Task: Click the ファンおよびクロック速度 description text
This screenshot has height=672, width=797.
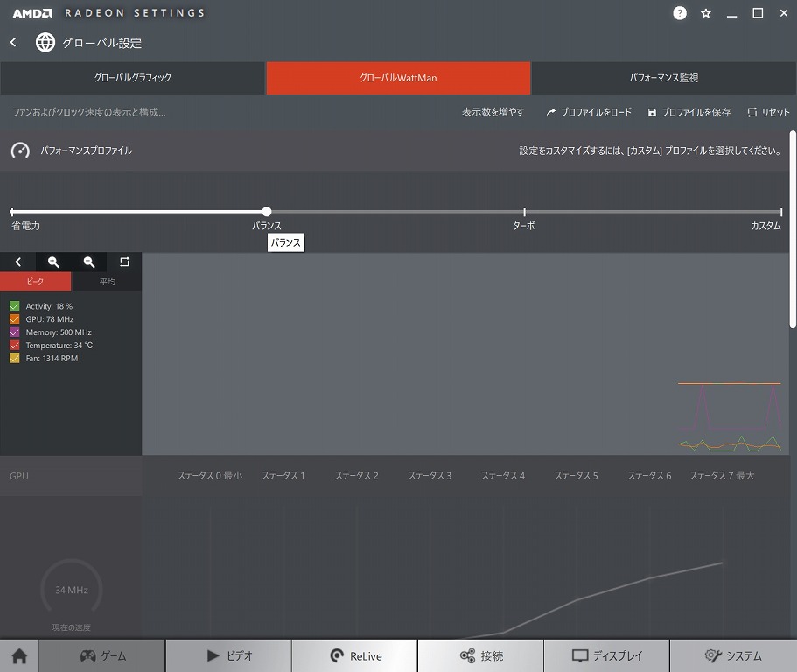Action: click(89, 112)
